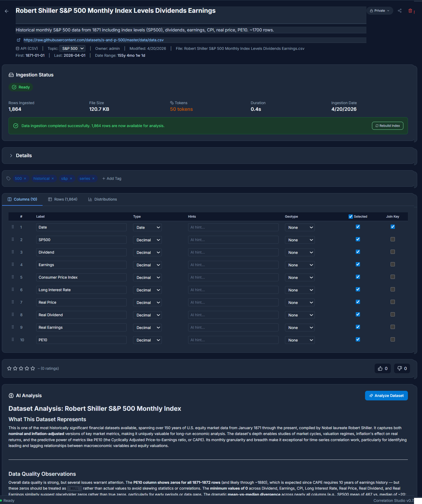Click the dataset description text field
Viewport: 422px width, 504px height.
tap(191, 30)
